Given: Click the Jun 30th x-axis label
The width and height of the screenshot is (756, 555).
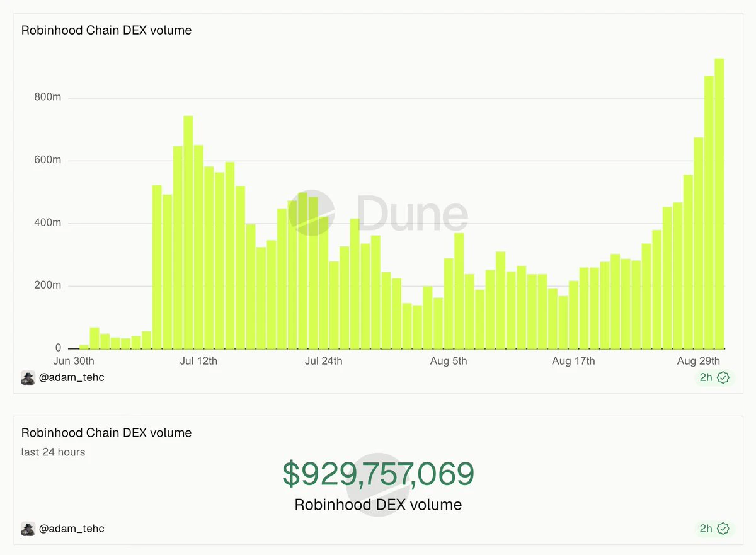Looking at the screenshot, I should (x=74, y=361).
